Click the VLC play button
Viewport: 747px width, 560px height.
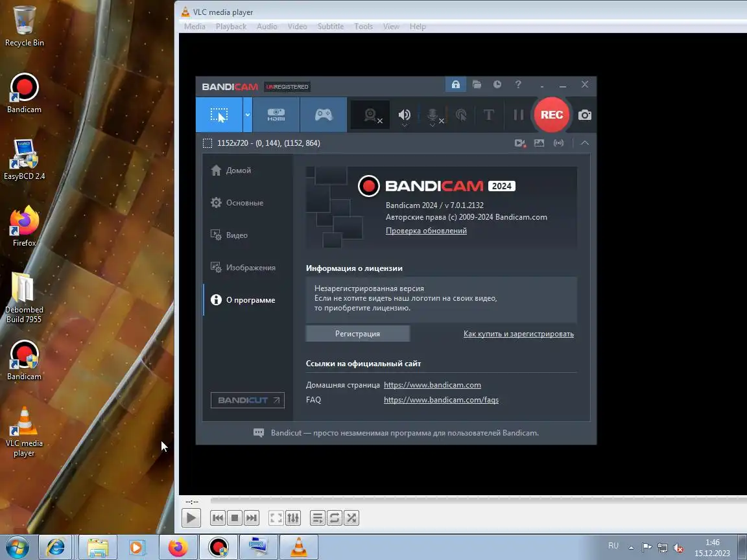191,518
